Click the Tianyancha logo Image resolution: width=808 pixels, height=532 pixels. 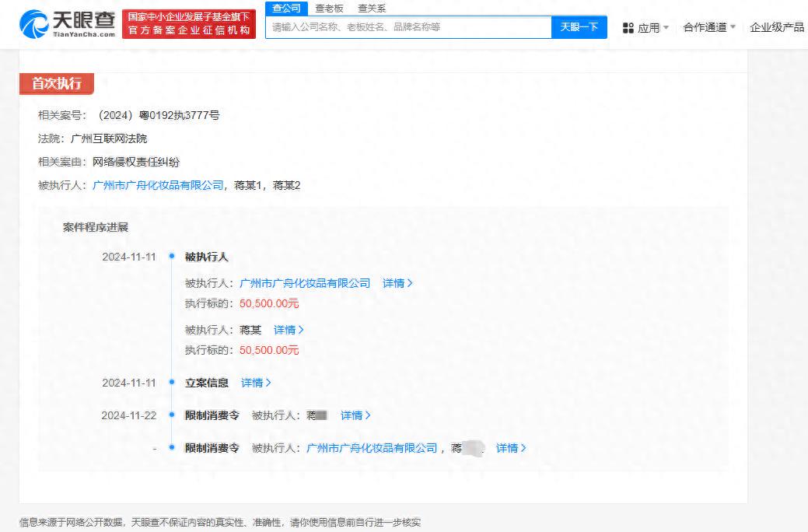click(68, 24)
